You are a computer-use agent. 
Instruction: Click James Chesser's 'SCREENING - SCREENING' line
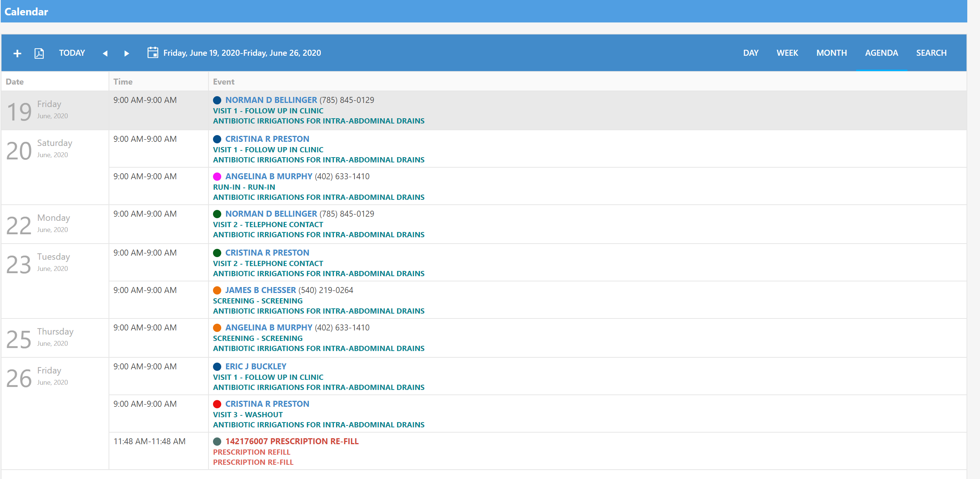(x=258, y=301)
